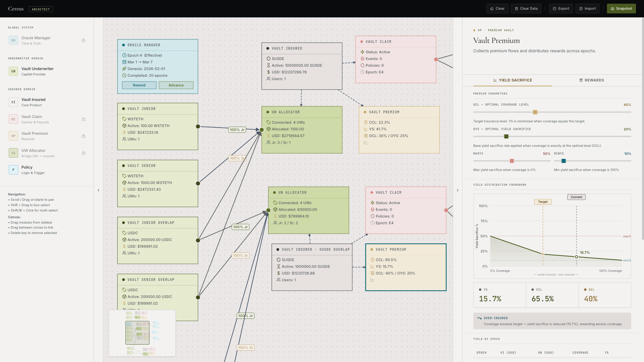Click the MAXYS slider handle
Screen dimensions: 644x362
coord(512,161)
